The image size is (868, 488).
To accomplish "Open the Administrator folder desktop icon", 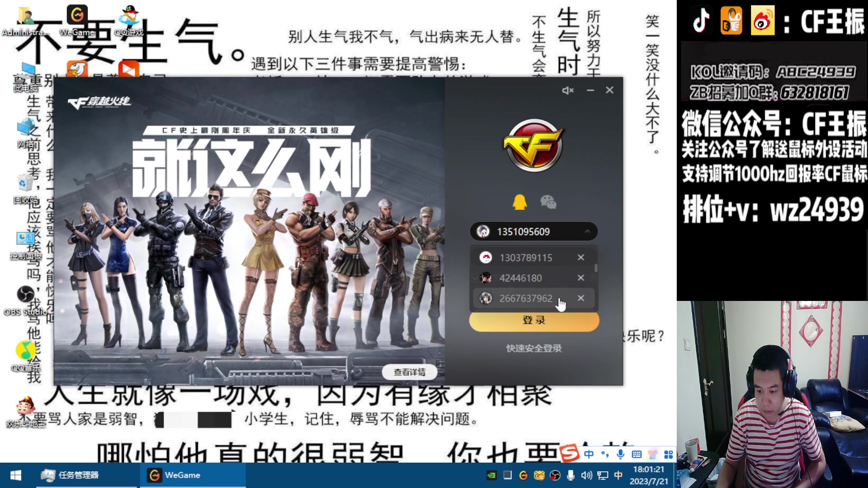I will [x=26, y=20].
